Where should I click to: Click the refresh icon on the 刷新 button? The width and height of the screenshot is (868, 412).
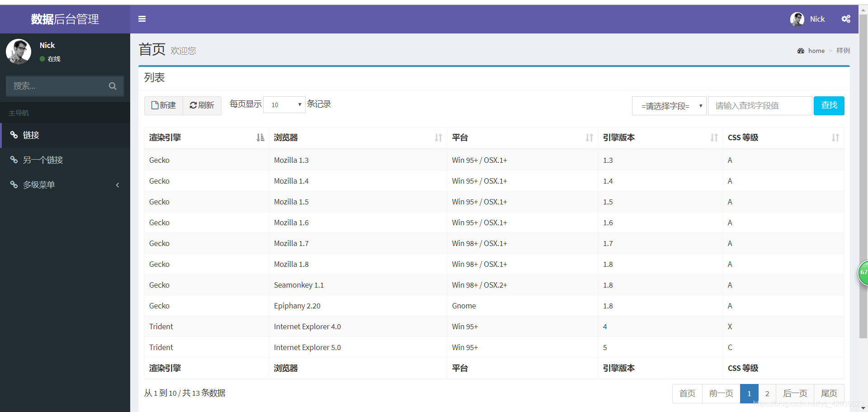pos(193,105)
